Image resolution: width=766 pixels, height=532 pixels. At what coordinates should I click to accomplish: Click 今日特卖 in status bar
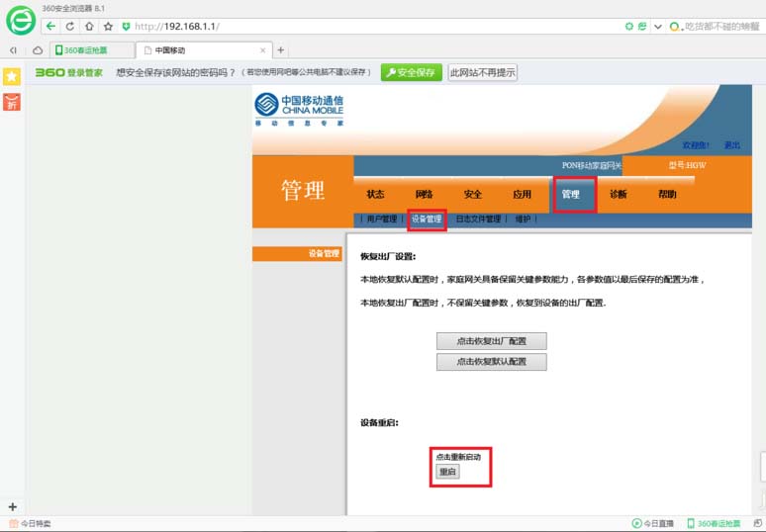31,524
